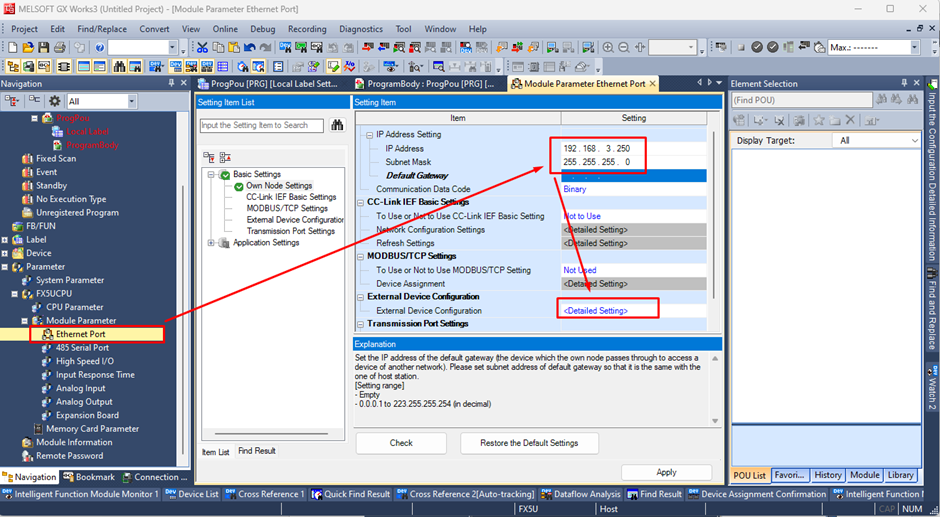Viewport: 940px width, 517px height.
Task: Click the Paste clipboard icon
Action: click(x=234, y=47)
